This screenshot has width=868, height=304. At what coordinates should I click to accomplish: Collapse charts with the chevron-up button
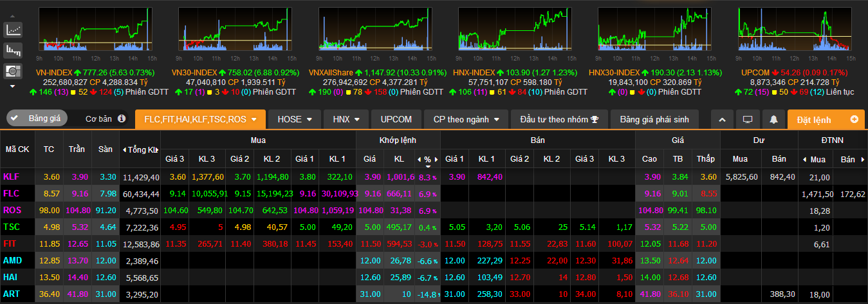pos(722,120)
